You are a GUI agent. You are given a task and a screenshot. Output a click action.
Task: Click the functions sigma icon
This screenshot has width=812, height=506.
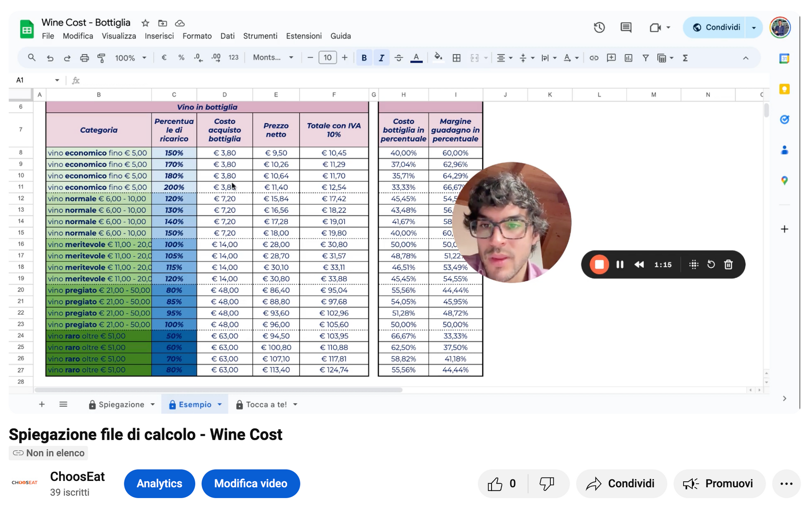pos(685,58)
